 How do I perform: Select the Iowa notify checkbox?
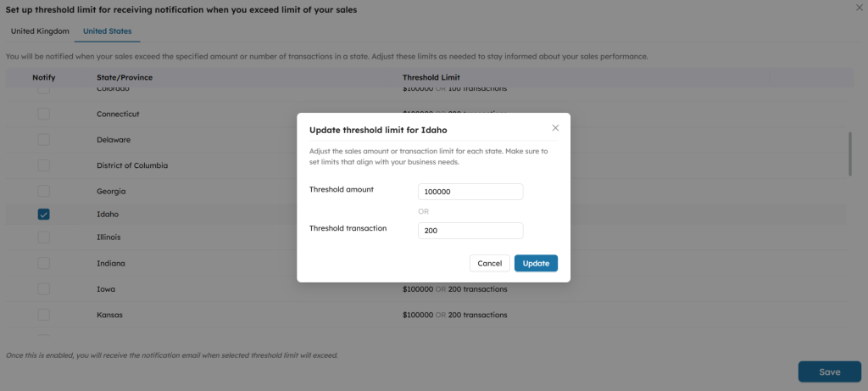[x=43, y=289]
